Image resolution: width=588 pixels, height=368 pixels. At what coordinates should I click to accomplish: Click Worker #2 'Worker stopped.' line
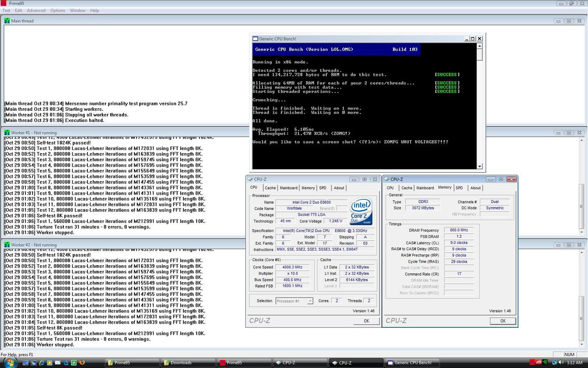pyautogui.click(x=39, y=345)
